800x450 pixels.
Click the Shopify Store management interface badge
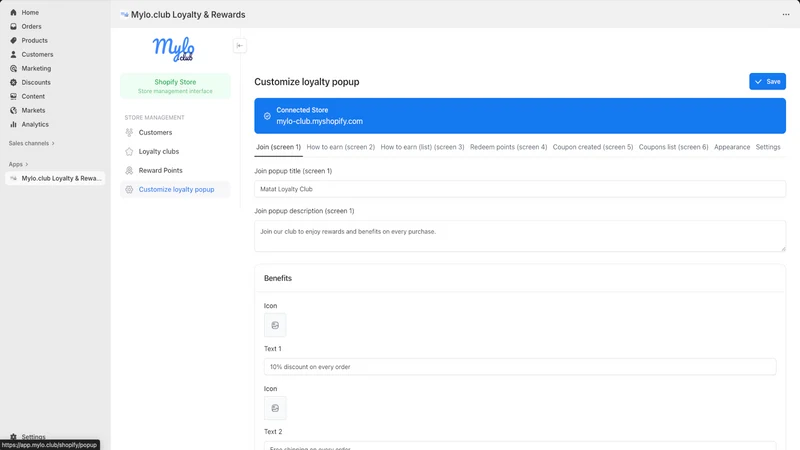(x=175, y=86)
